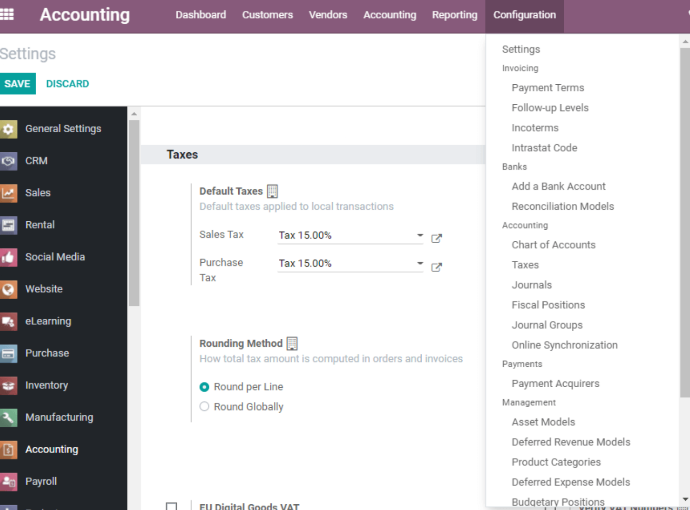
Task: Open Payment Terms
Action: pos(548,88)
